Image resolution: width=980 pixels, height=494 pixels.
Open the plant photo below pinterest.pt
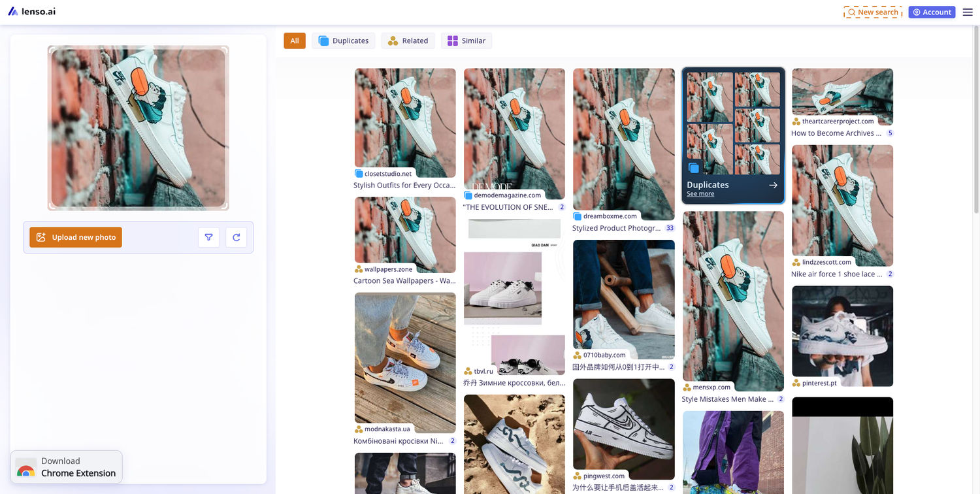843,446
